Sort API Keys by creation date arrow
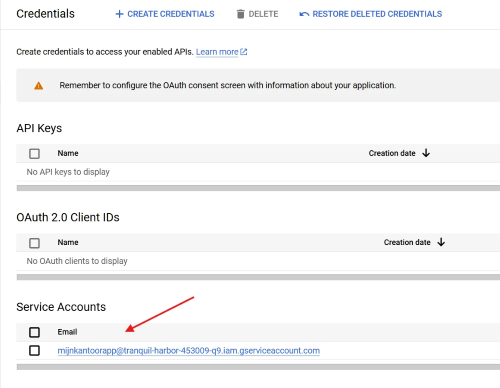Screen dimensions: 500x388 [426, 153]
